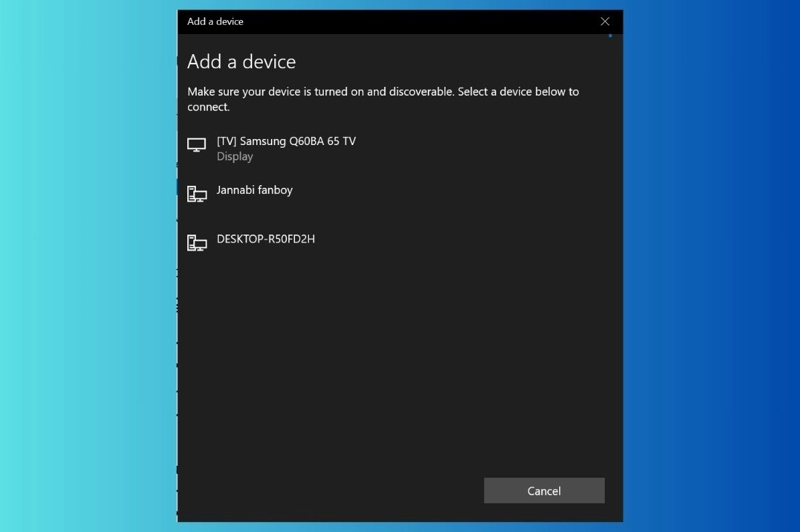This screenshot has width=800, height=532.
Task: Click the word "connect." in the instructions
Action: pos(208,107)
